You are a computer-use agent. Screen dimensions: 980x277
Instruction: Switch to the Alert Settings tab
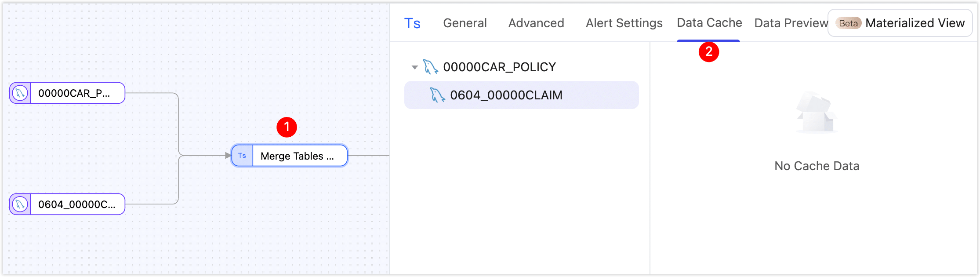[x=624, y=23]
